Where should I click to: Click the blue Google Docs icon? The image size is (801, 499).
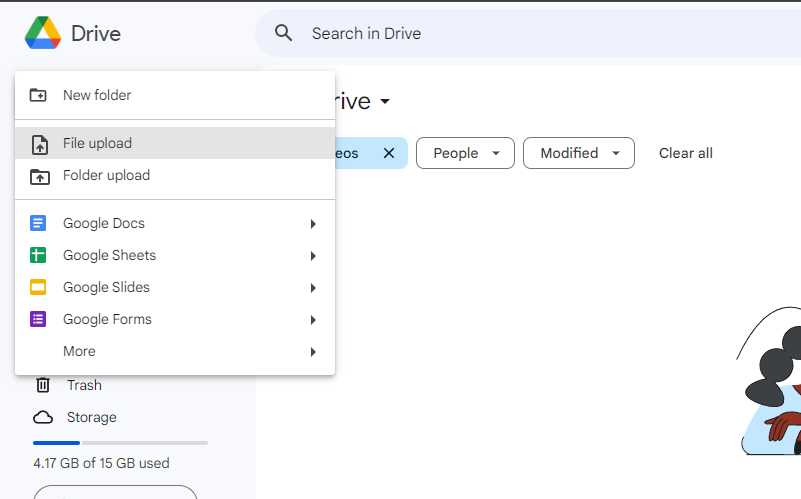[x=38, y=223]
